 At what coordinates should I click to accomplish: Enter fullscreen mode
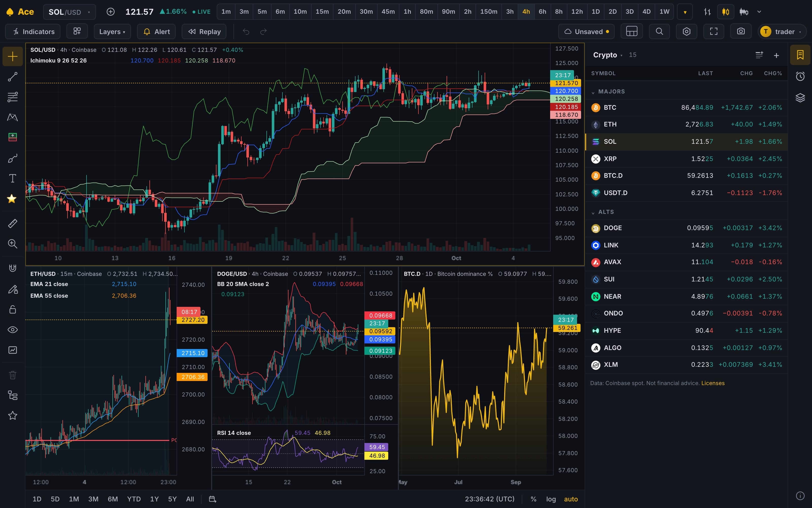(714, 31)
